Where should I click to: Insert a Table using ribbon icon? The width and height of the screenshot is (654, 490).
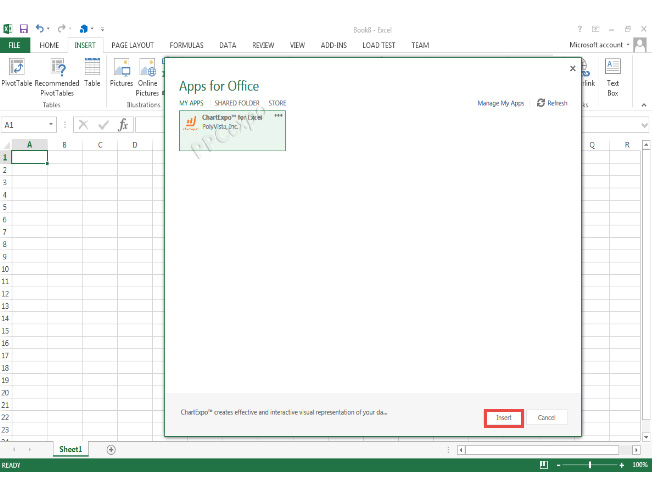(92, 67)
